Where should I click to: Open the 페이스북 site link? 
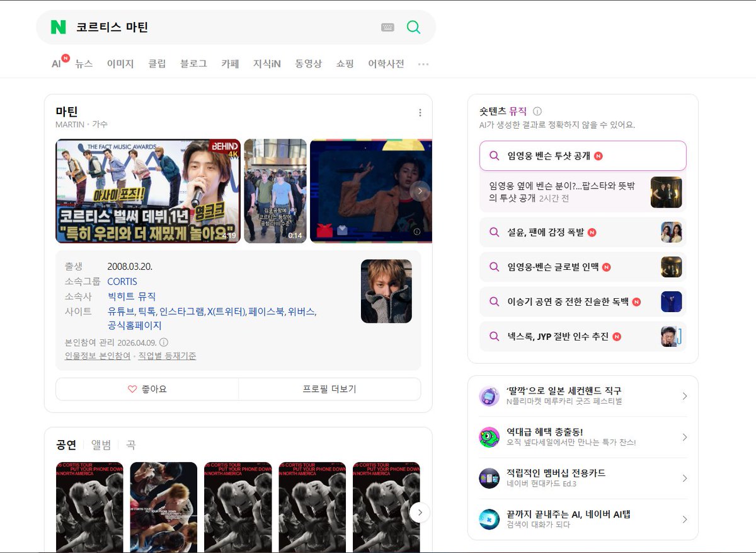[x=266, y=311]
